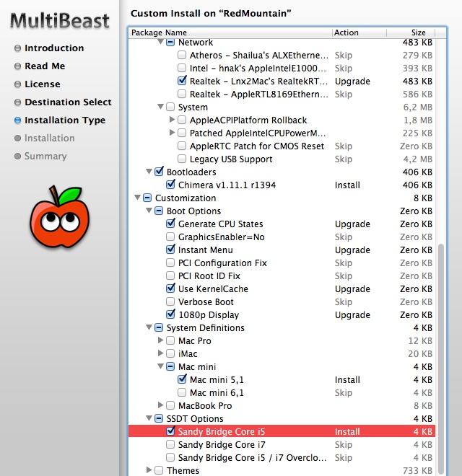The height and width of the screenshot is (476, 462).
Task: Check Atheros Shailua's ALXEthernet driver
Action: (182, 55)
